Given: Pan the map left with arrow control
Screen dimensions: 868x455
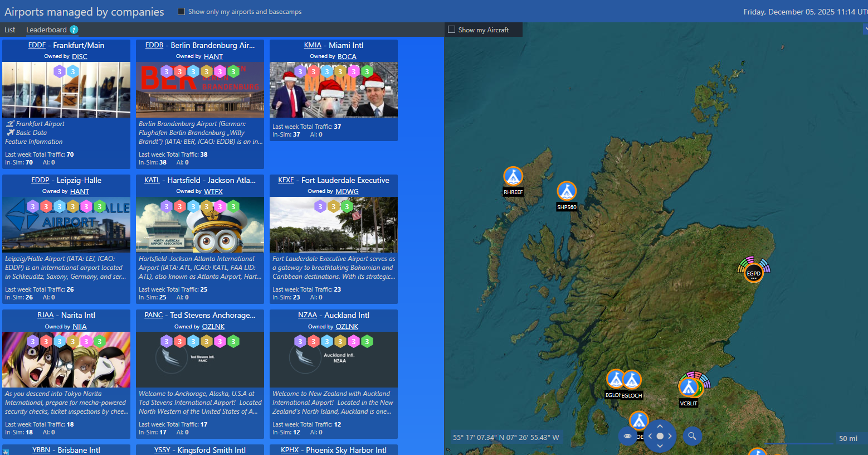Looking at the screenshot, I should [650, 436].
